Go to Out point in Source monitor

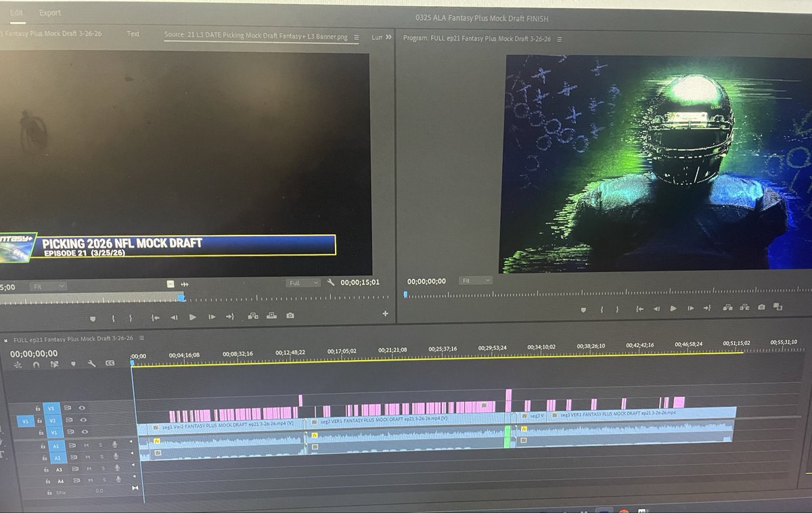[230, 316]
